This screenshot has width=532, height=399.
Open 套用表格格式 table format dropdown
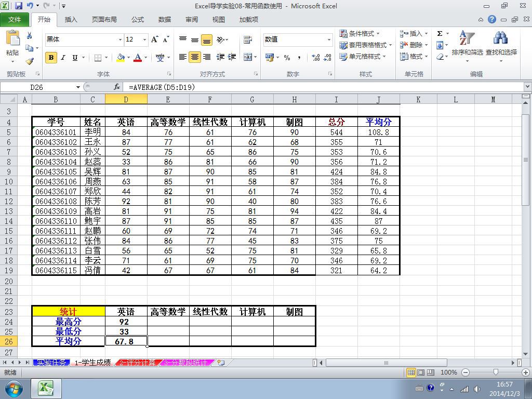(x=366, y=45)
